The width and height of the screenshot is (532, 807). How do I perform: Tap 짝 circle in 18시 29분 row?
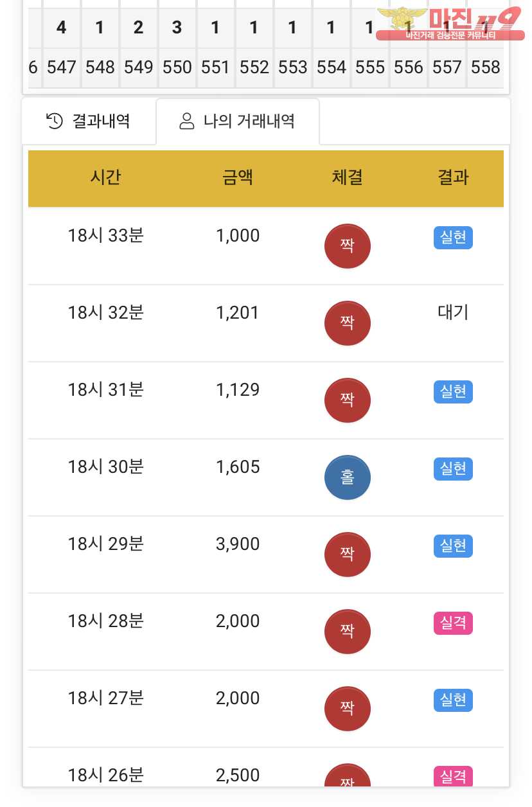[x=347, y=554]
